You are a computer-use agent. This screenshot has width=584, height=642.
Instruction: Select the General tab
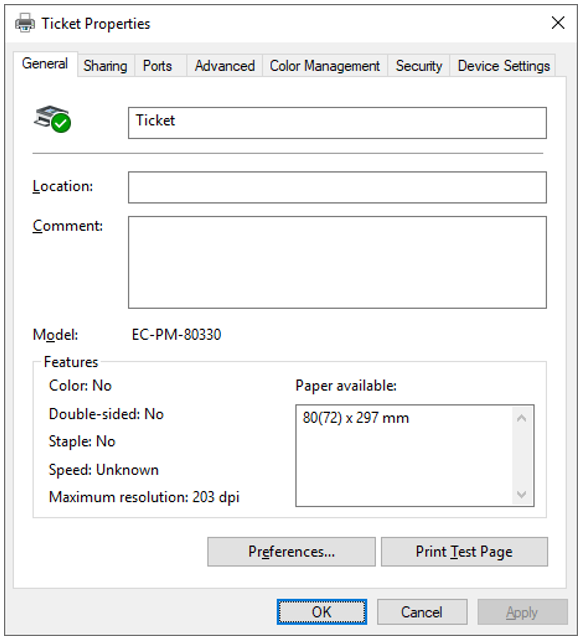[45, 64]
